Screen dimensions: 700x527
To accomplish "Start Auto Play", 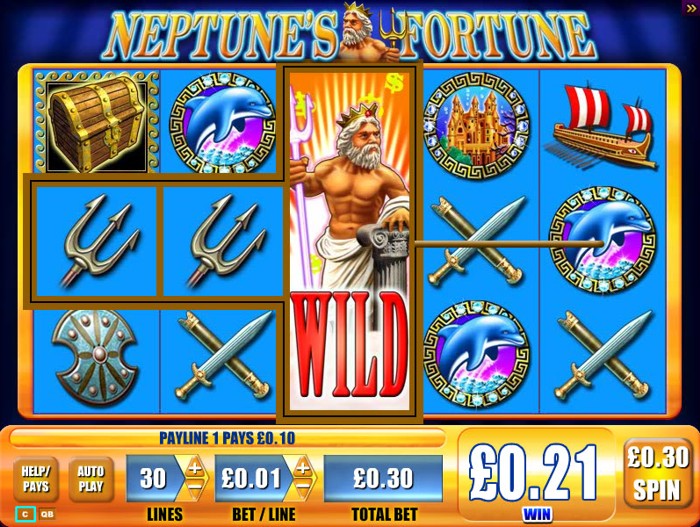I will point(91,479).
